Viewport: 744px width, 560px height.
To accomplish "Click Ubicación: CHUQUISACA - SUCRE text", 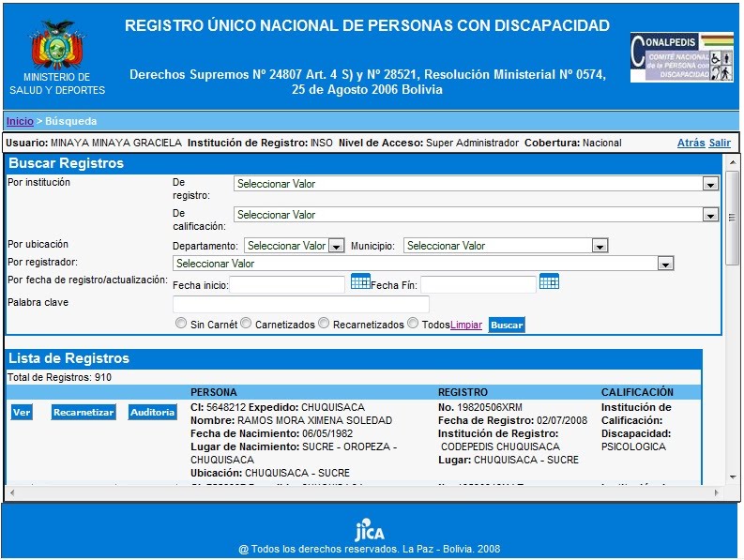I will click(270, 473).
